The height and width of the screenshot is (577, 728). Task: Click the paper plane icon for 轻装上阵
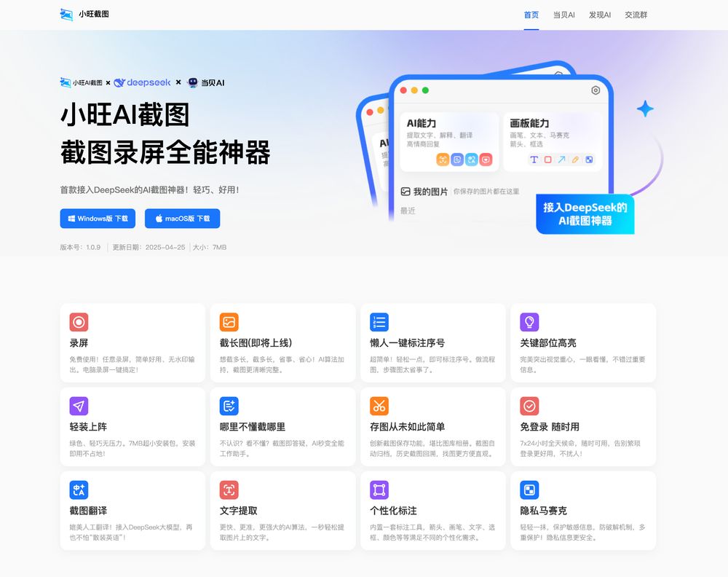click(79, 406)
